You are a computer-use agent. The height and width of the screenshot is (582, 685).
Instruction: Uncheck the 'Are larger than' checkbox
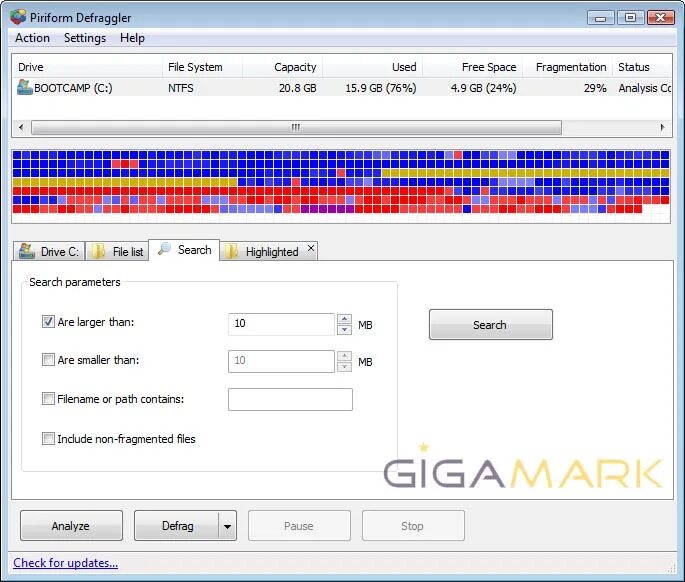pyautogui.click(x=48, y=322)
